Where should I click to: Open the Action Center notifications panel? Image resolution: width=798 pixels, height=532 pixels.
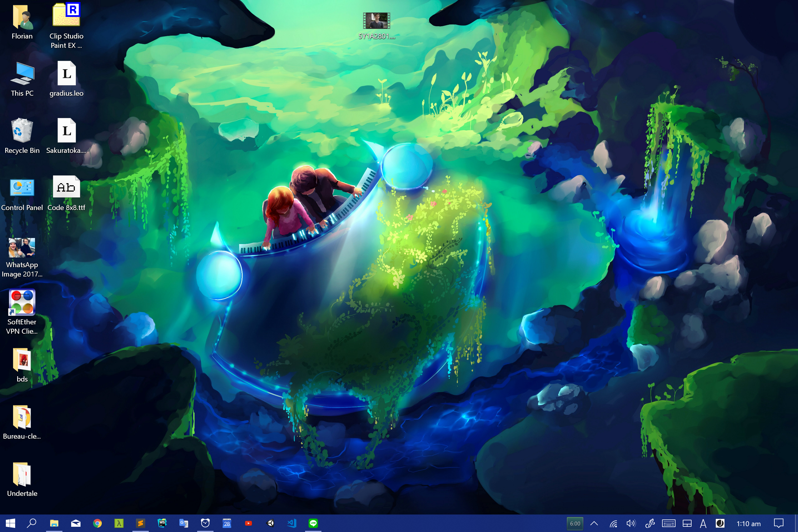coord(778,524)
